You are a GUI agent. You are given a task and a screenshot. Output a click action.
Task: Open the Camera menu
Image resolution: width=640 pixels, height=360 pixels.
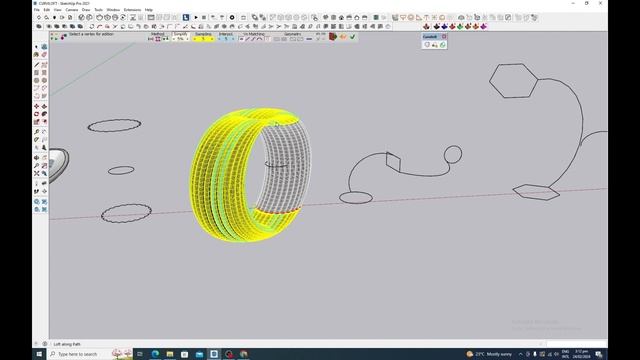[71, 10]
